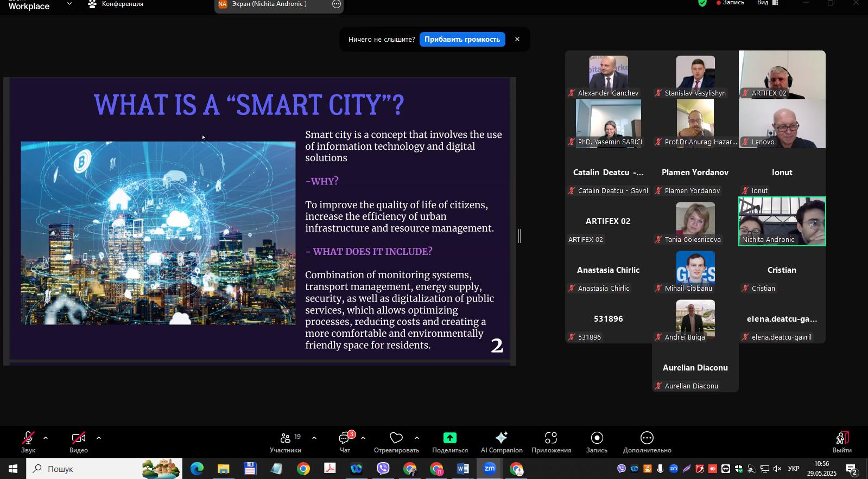Open the Отреагировать reactions heart
868x479 pixels.
396,442
